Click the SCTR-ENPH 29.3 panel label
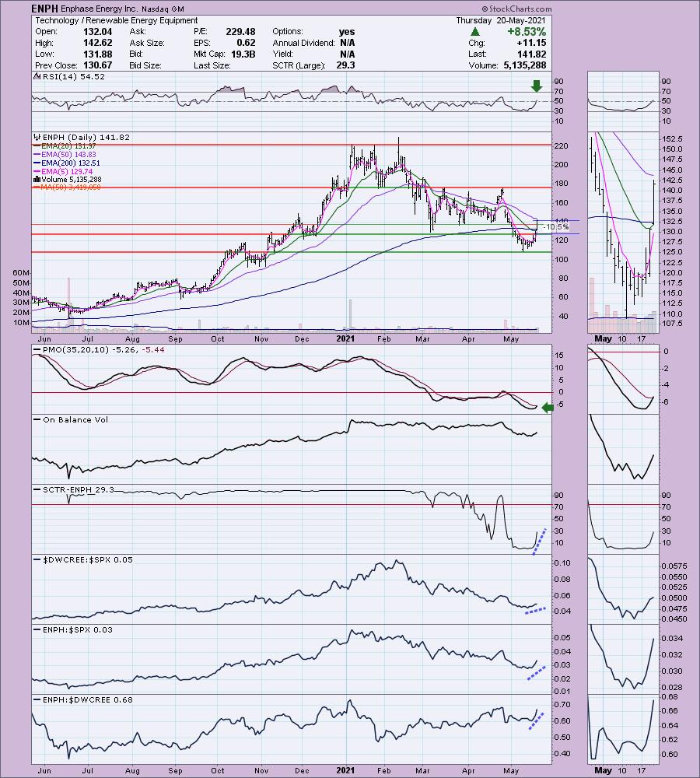Viewport: 700px width, 778px height. tap(79, 489)
